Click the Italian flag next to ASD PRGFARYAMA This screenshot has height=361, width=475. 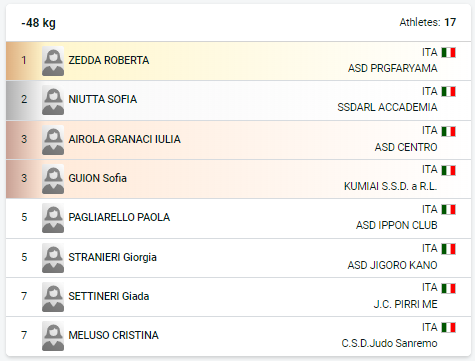pyautogui.click(x=449, y=53)
